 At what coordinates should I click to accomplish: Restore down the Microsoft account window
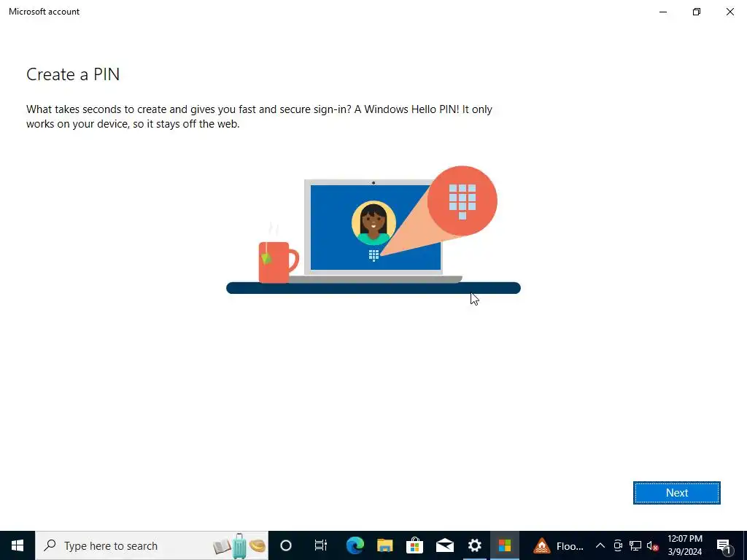[x=697, y=12]
